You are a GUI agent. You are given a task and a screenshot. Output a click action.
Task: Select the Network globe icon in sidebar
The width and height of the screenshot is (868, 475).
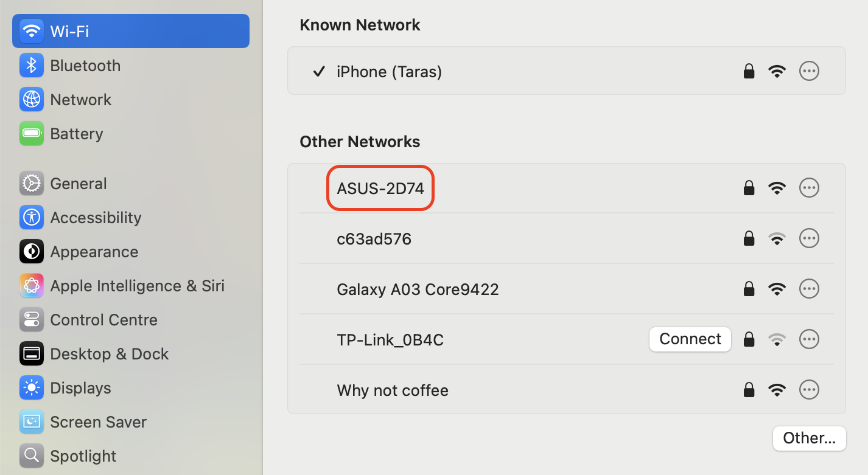[x=32, y=99]
